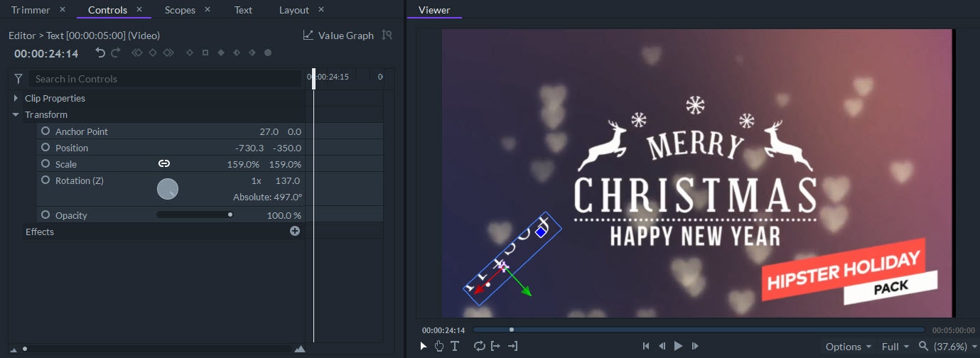Close the Scopes tab
Viewport: 980px width, 358px height.
pyautogui.click(x=208, y=9)
